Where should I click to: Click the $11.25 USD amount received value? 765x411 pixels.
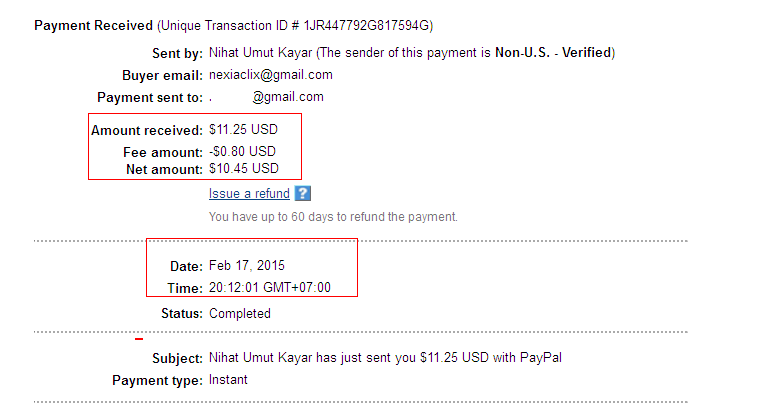coord(243,131)
